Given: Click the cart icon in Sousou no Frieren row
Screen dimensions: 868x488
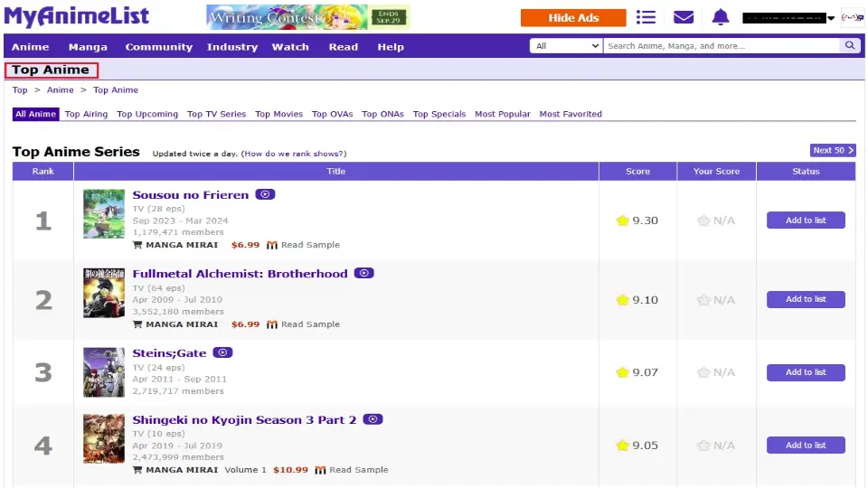Looking at the screenshot, I should point(137,245).
